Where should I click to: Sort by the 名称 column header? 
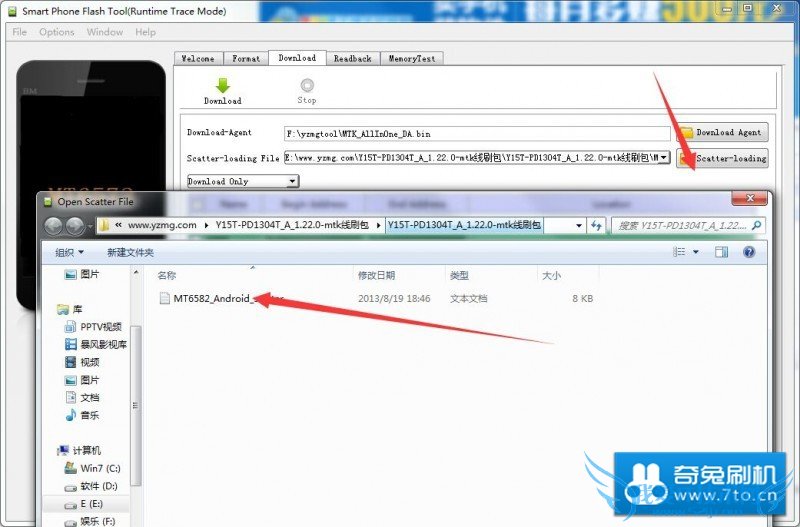(167, 275)
